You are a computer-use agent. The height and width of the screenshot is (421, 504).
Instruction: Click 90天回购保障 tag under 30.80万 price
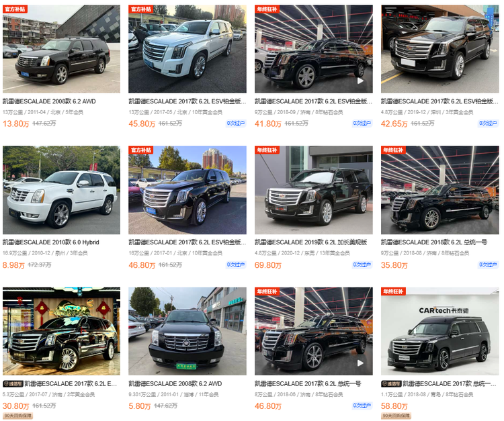(17, 416)
